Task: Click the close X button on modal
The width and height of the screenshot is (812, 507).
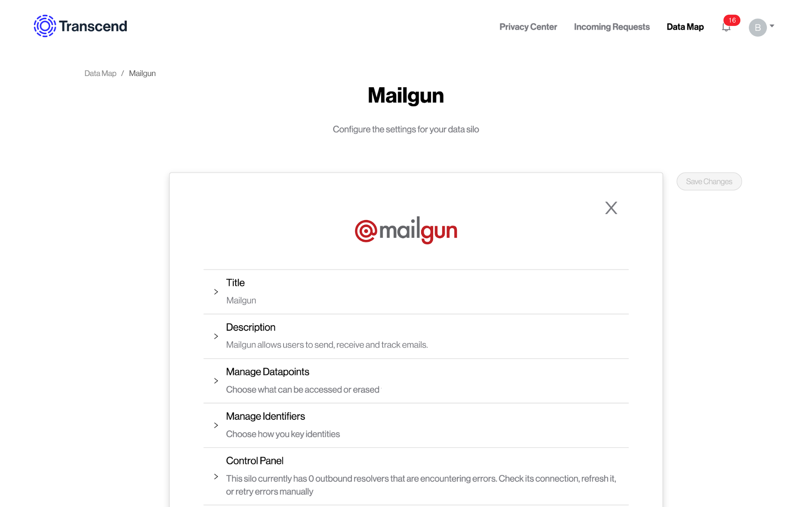Action: [x=611, y=208]
